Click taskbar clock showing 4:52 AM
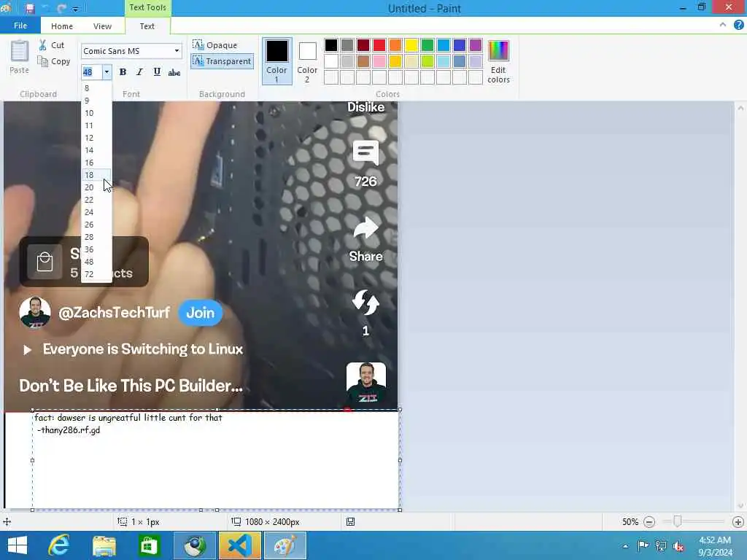The width and height of the screenshot is (747, 560). 715,540
